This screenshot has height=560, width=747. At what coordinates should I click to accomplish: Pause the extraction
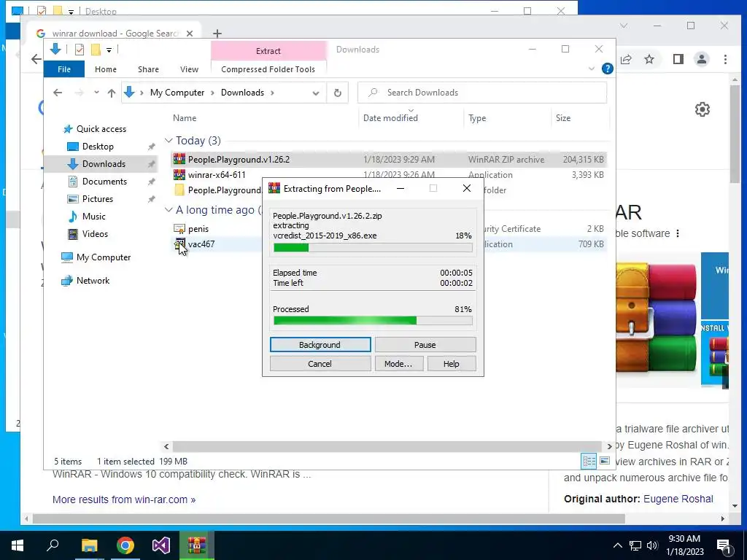coord(425,345)
